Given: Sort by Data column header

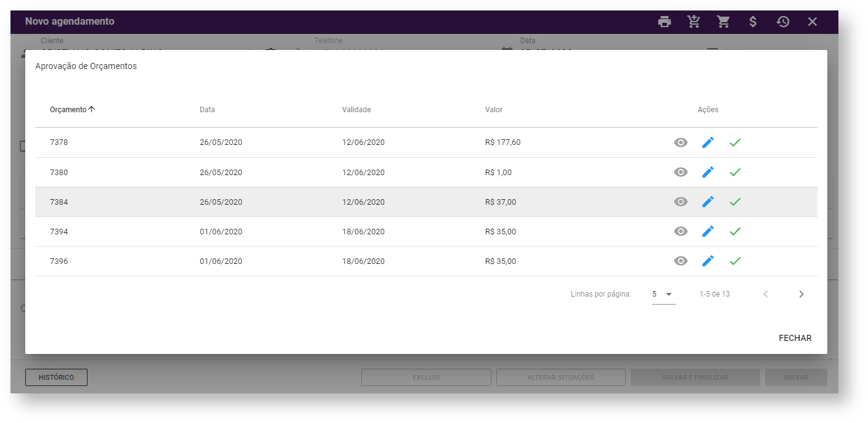Looking at the screenshot, I should pyautogui.click(x=207, y=110).
